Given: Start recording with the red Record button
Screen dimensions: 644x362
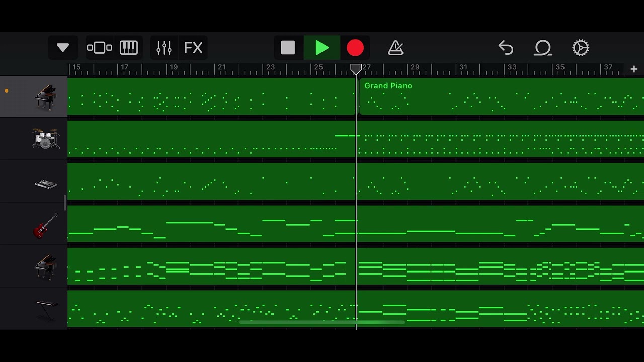Looking at the screenshot, I should pos(355,48).
